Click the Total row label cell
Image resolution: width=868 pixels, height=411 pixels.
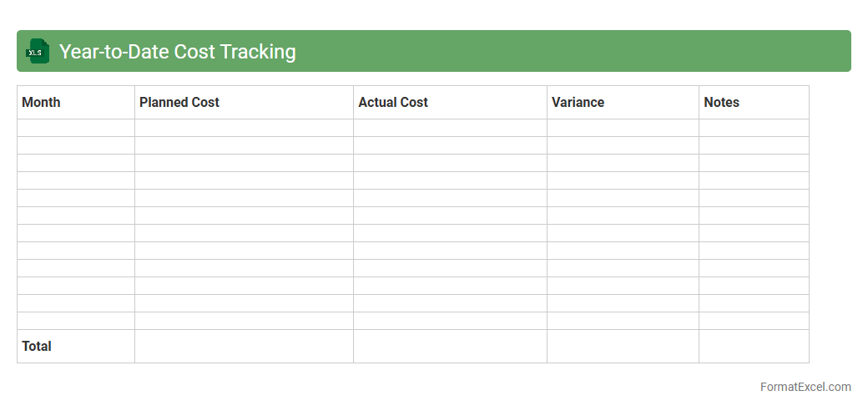76,347
